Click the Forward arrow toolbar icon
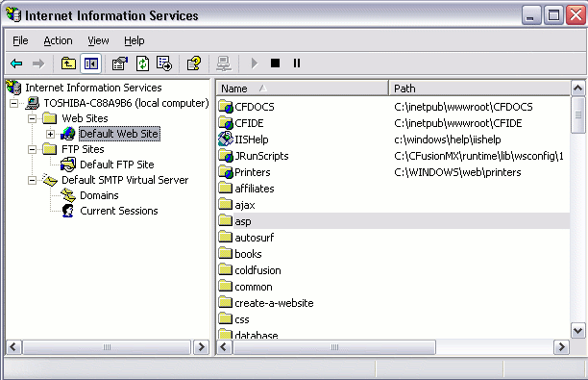This screenshot has height=380, width=588. point(37,63)
